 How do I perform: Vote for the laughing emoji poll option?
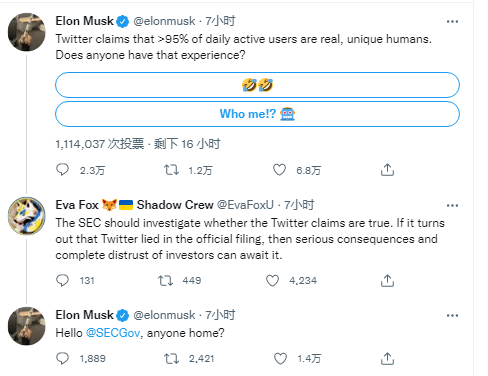(257, 85)
